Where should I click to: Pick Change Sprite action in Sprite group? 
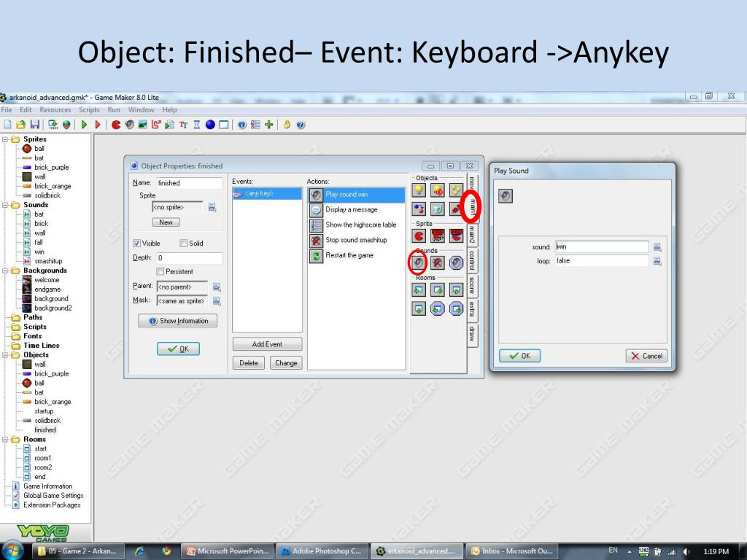pos(419,236)
